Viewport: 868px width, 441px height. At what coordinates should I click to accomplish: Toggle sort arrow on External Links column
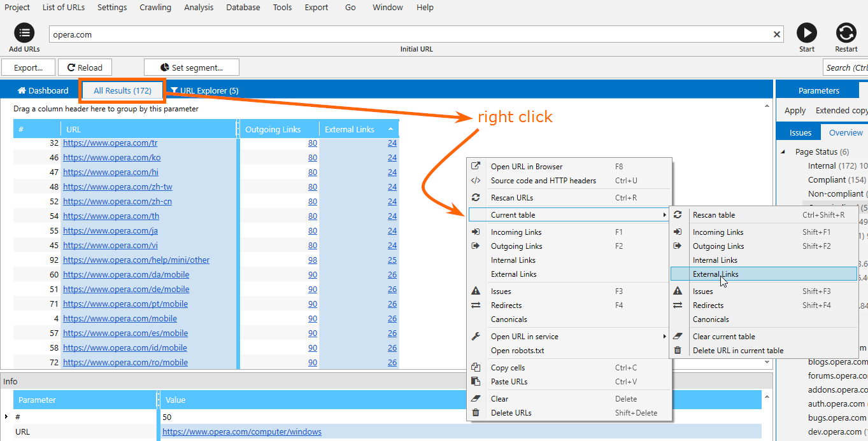[x=390, y=129]
